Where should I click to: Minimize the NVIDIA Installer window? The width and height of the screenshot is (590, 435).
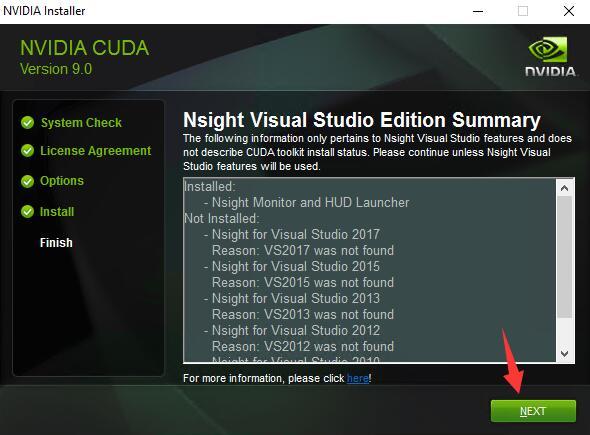[478, 11]
